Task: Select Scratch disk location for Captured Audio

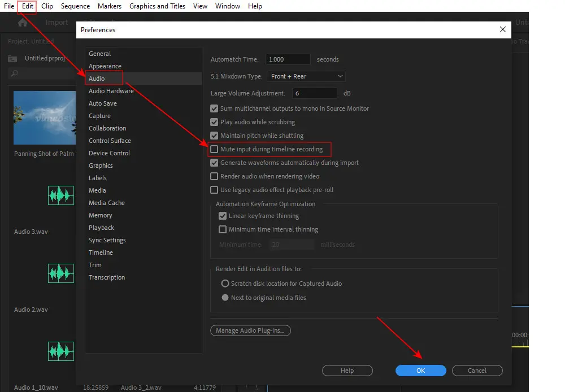Action: pos(225,284)
